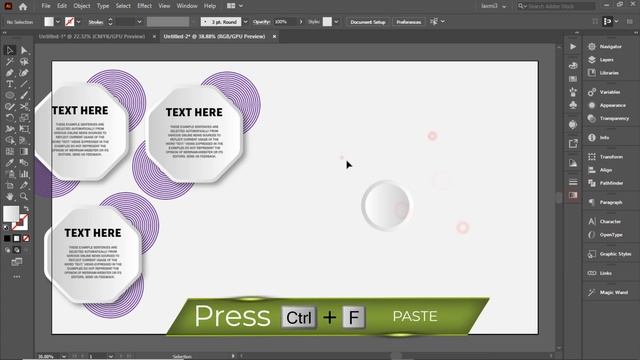Swap fill and stroke colors arrow
The image size is (640, 360).
(26, 209)
